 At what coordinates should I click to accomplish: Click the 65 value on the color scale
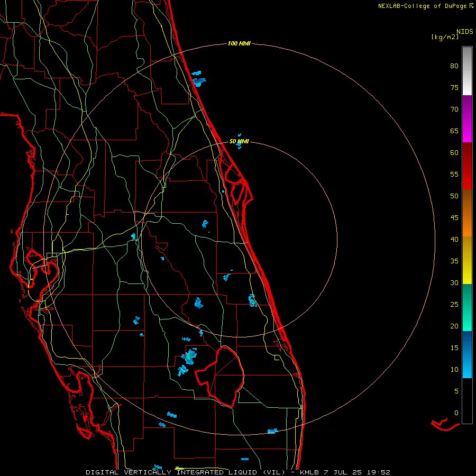[454, 131]
